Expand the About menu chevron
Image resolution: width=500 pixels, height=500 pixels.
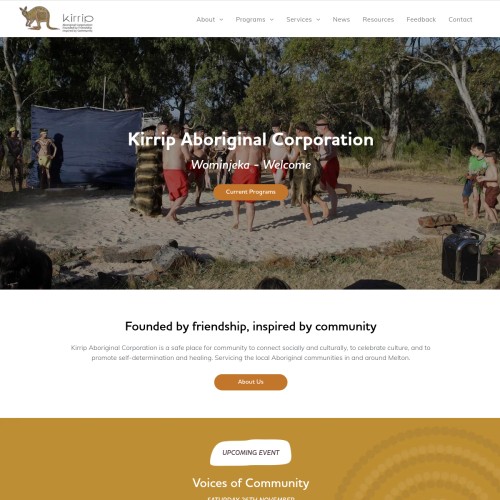[221, 20]
